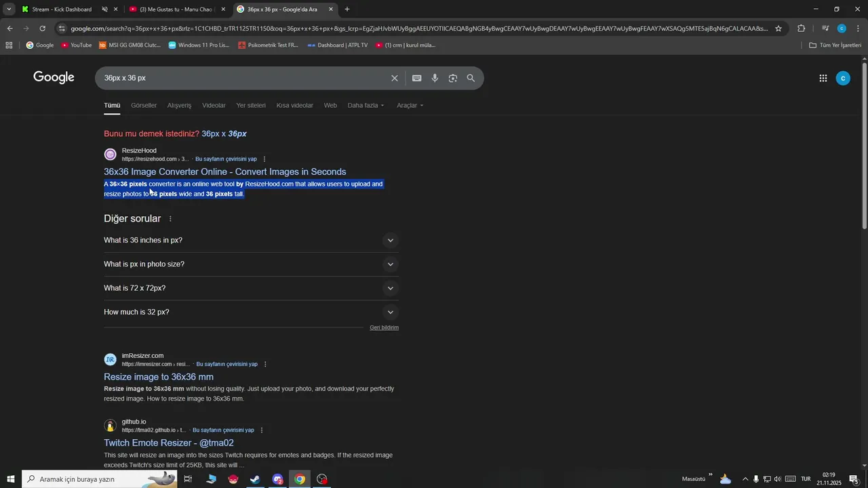
Task: Open 'Resize image to 36x36 mm' result
Action: click(x=159, y=377)
